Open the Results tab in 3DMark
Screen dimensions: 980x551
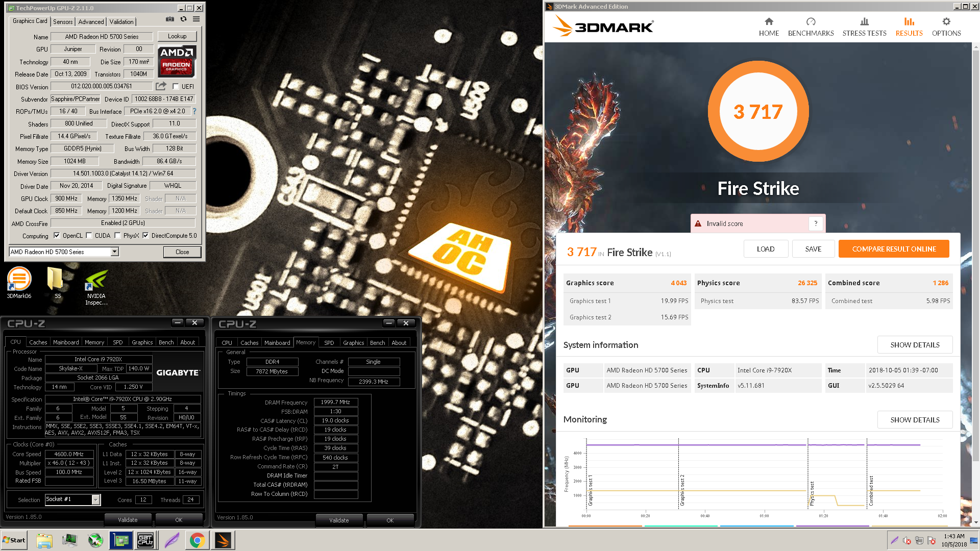tap(909, 27)
